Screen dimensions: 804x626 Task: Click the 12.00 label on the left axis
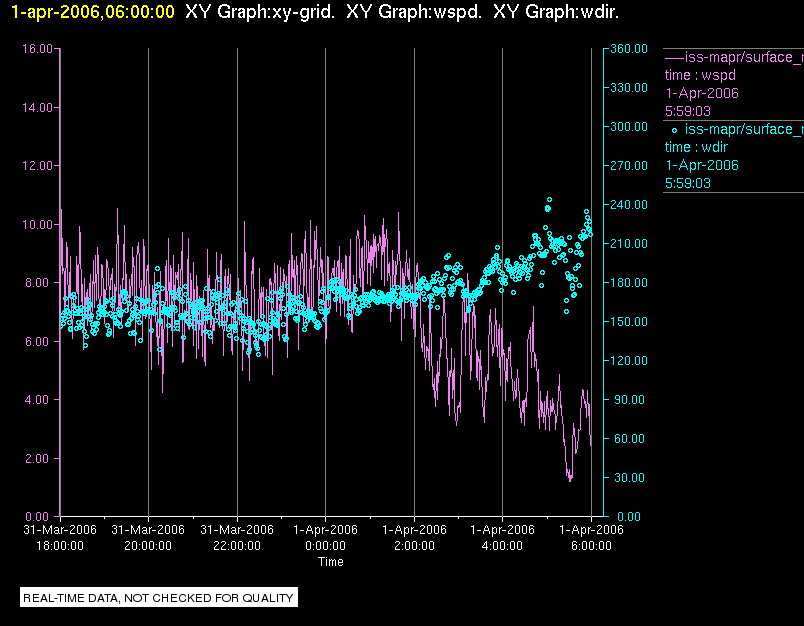click(37, 166)
